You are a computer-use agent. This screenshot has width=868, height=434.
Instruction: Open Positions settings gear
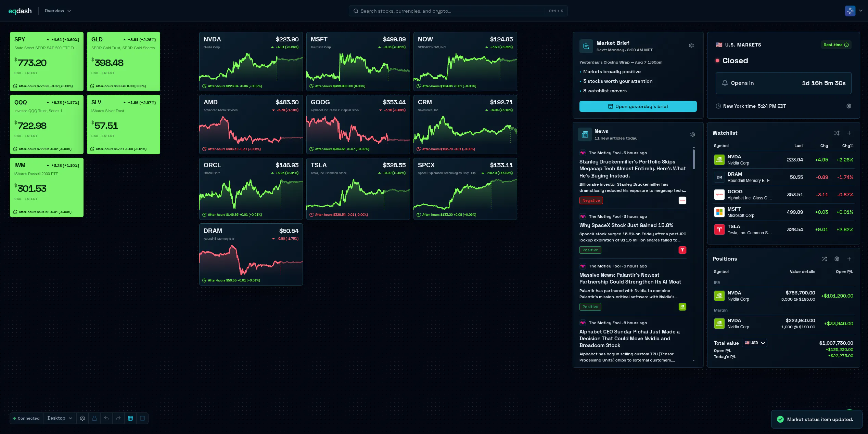pyautogui.click(x=837, y=259)
